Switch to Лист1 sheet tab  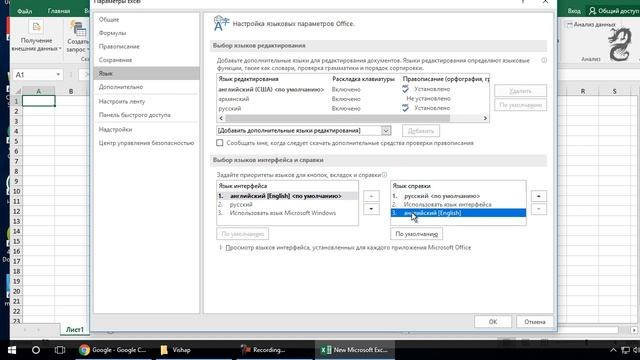tap(75, 329)
